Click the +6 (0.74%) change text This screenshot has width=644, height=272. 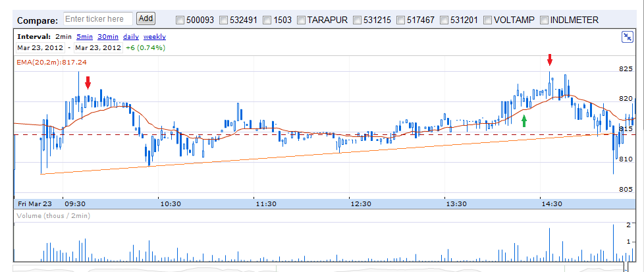146,47
